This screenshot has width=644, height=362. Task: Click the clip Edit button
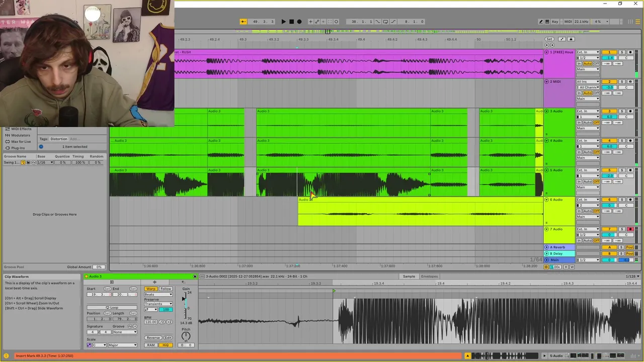pyautogui.click(x=168, y=338)
